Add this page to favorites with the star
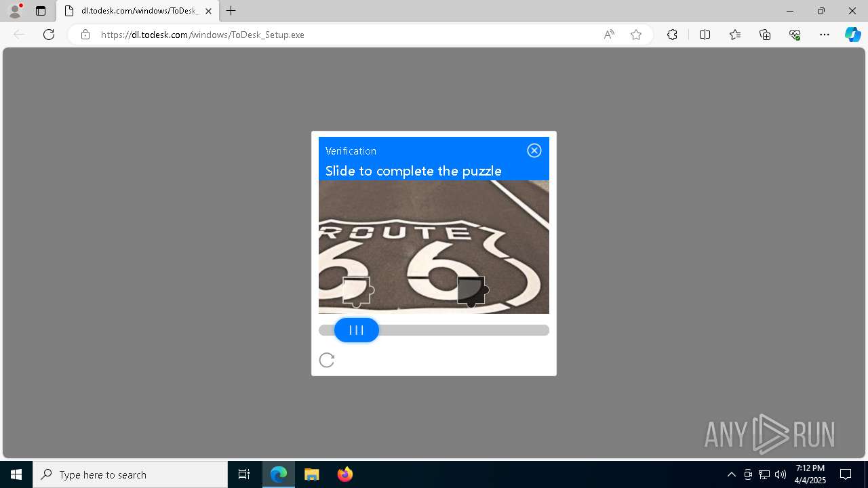 [636, 35]
